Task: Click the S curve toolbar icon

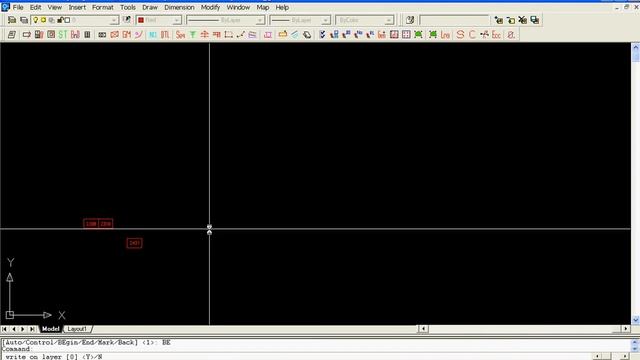Action: 460,35
